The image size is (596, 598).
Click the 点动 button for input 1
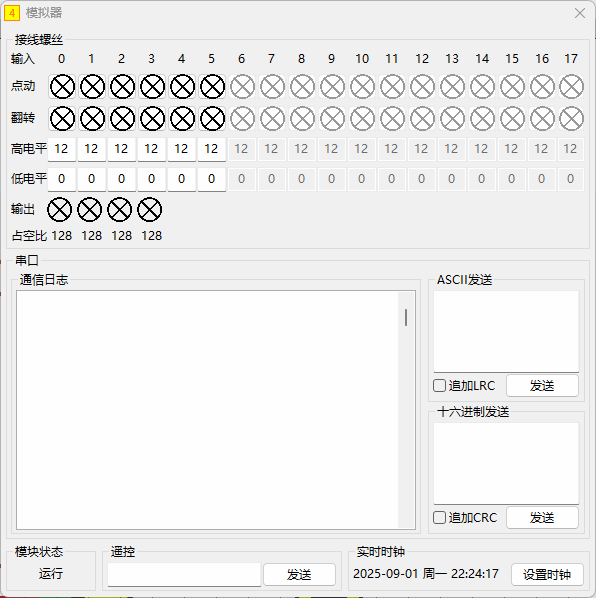coord(92,87)
